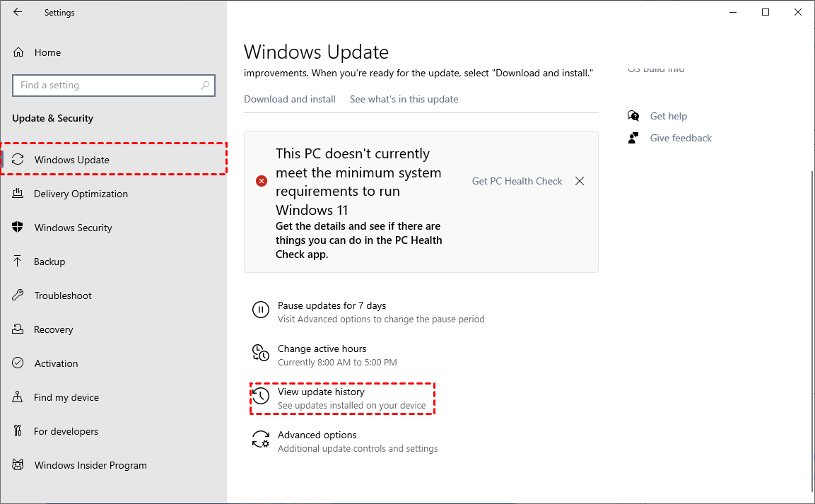Click the Windows Insider Program icon
The height and width of the screenshot is (504, 815).
tap(18, 465)
